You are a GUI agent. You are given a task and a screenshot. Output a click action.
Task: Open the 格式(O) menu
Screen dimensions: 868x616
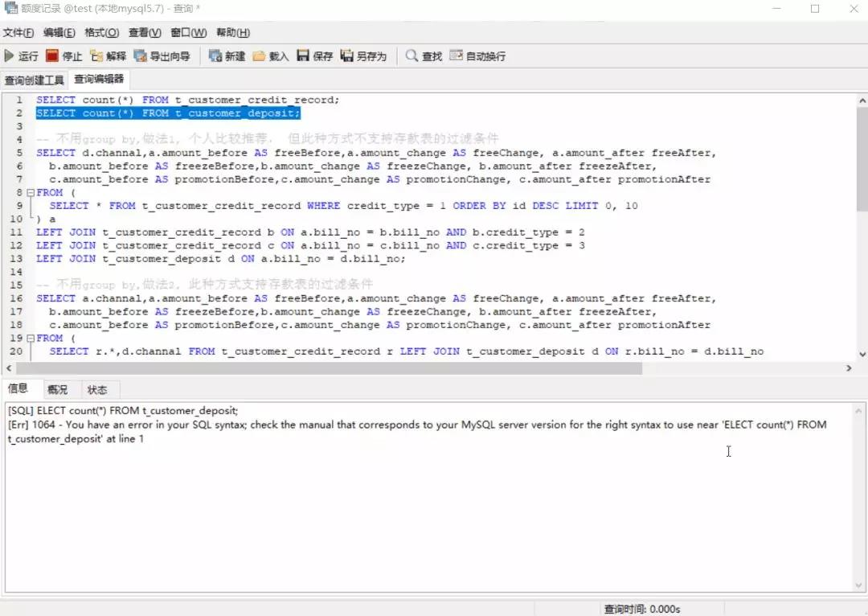[102, 33]
